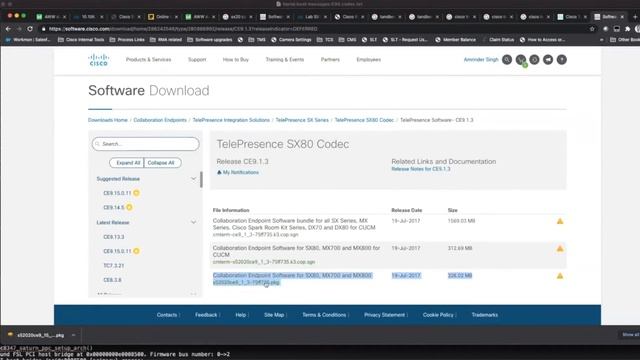
Task: Click the lock icon in address bar
Action: pyautogui.click(x=44, y=29)
